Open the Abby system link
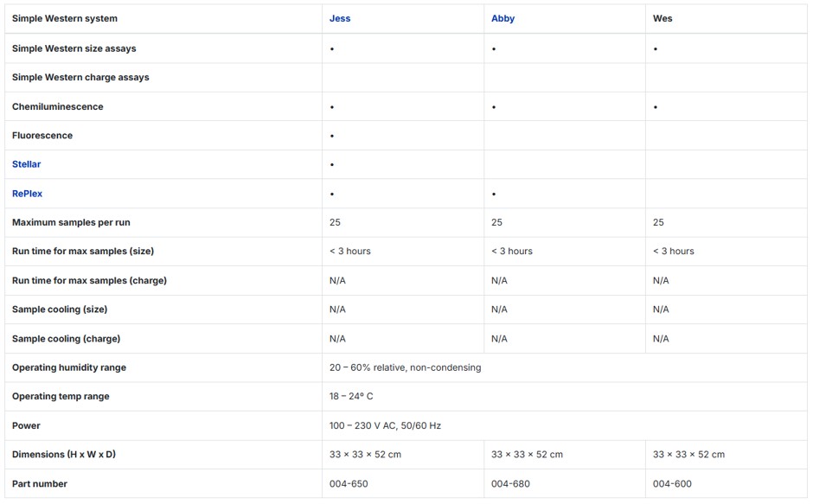This screenshot has height=504, width=813. tap(503, 18)
